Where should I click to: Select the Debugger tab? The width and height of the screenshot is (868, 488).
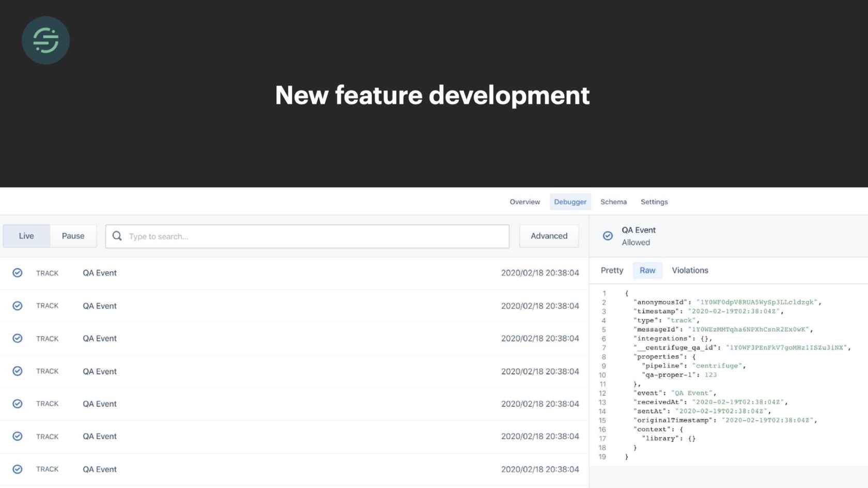[570, 202]
